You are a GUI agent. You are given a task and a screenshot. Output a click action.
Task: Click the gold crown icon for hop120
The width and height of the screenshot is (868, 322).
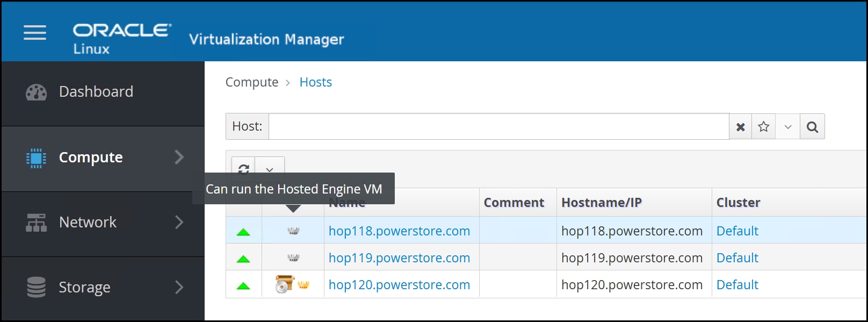[303, 285]
